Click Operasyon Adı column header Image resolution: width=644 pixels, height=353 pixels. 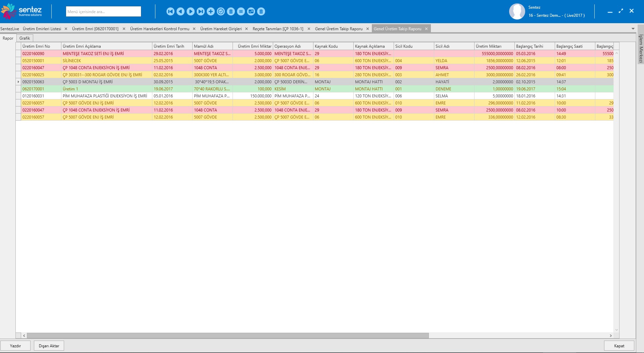click(293, 46)
